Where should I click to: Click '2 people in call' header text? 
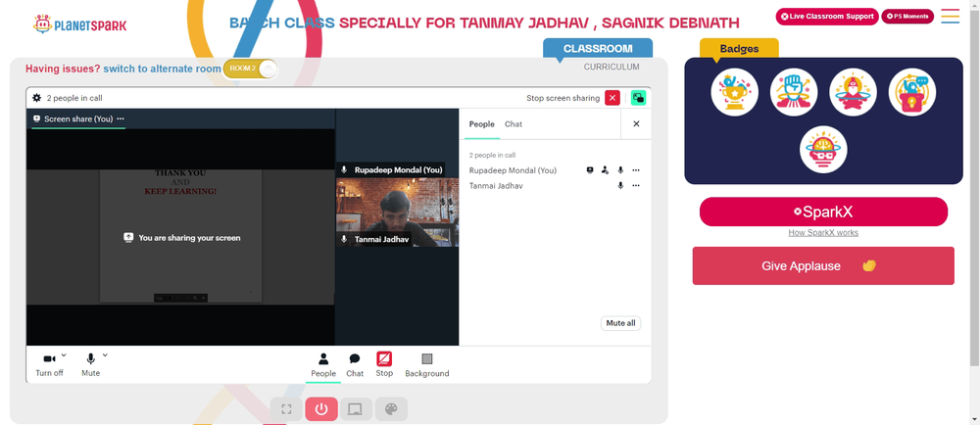coord(74,98)
